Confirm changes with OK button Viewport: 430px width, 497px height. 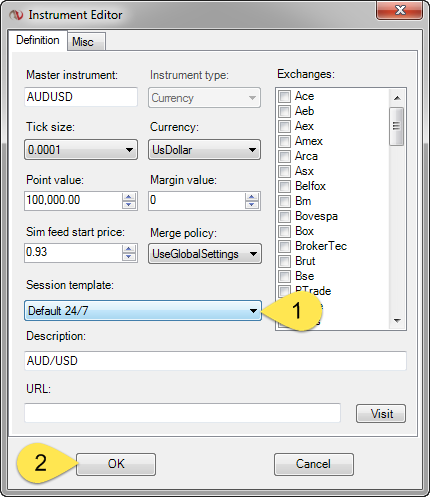[116, 464]
